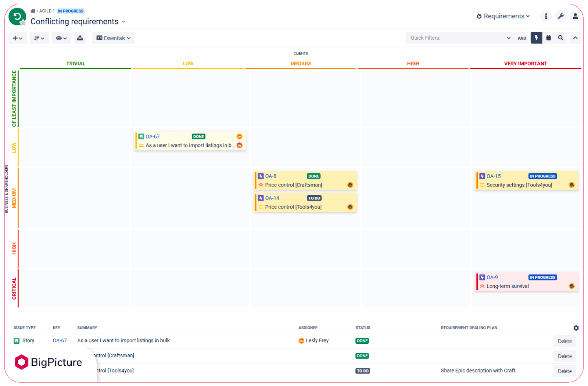Click the Share Epic description plan cell
The image size is (588, 386).
coord(480,371)
